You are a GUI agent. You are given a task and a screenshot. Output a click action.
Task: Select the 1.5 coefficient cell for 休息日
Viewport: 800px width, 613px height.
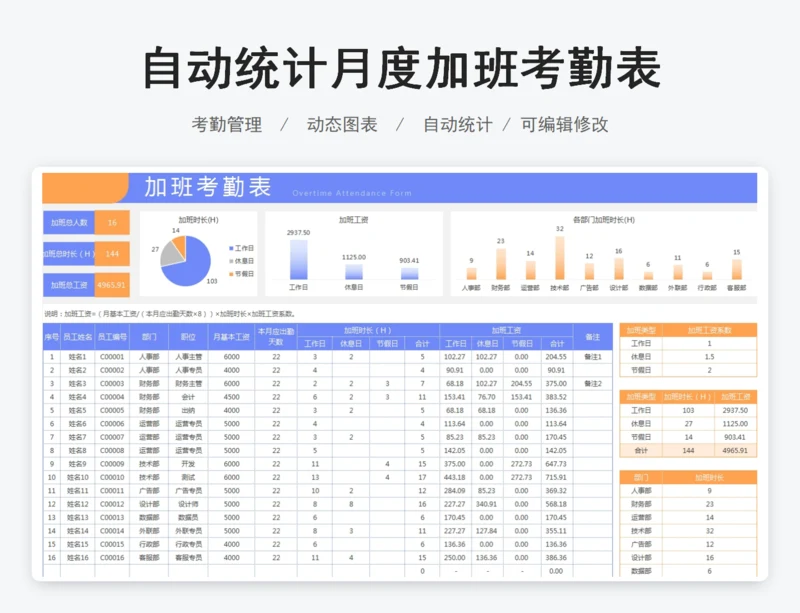pos(709,357)
